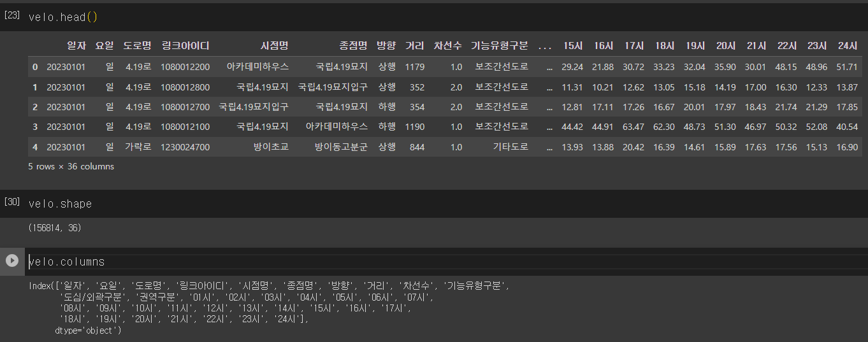Image resolution: width=868 pixels, height=342 pixels.
Task: Select the 24시 column header
Action: [x=848, y=46]
